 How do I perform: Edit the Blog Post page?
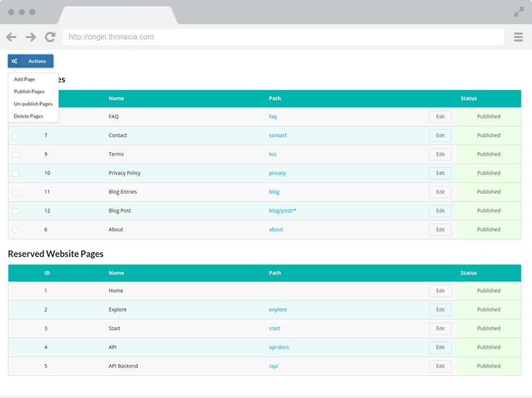point(440,211)
